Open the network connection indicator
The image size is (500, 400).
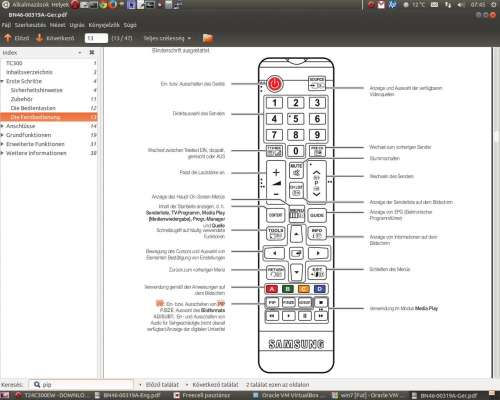[448, 5]
